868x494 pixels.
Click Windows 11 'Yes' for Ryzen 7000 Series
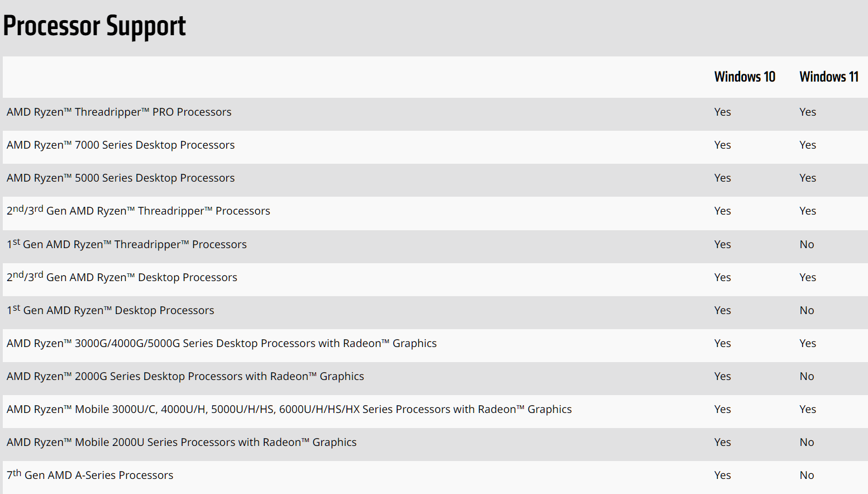tap(808, 145)
